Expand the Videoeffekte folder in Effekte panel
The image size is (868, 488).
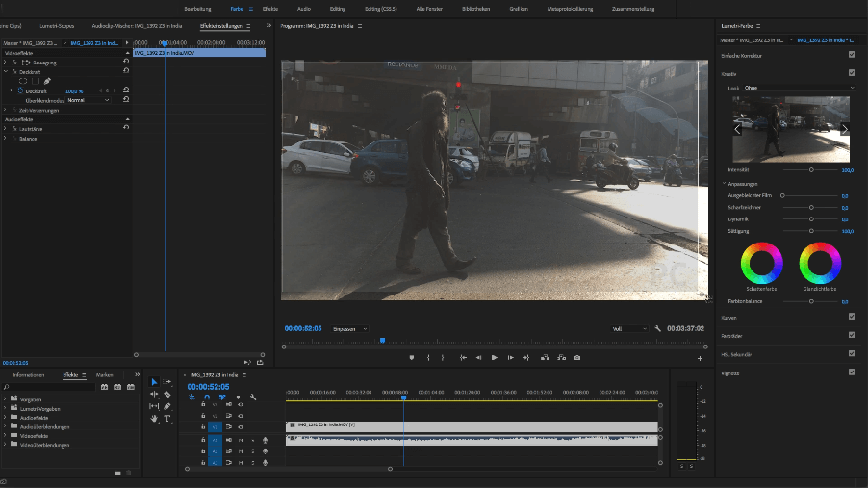pos(5,436)
